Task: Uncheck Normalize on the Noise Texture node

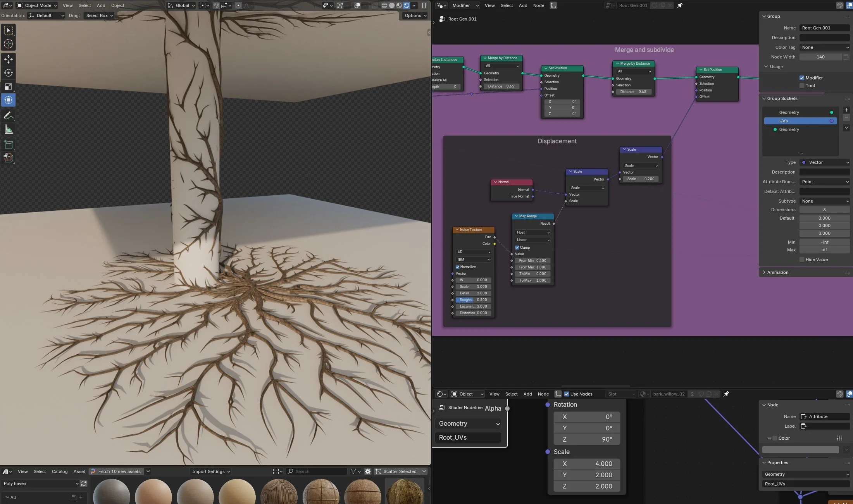Action: (458, 267)
